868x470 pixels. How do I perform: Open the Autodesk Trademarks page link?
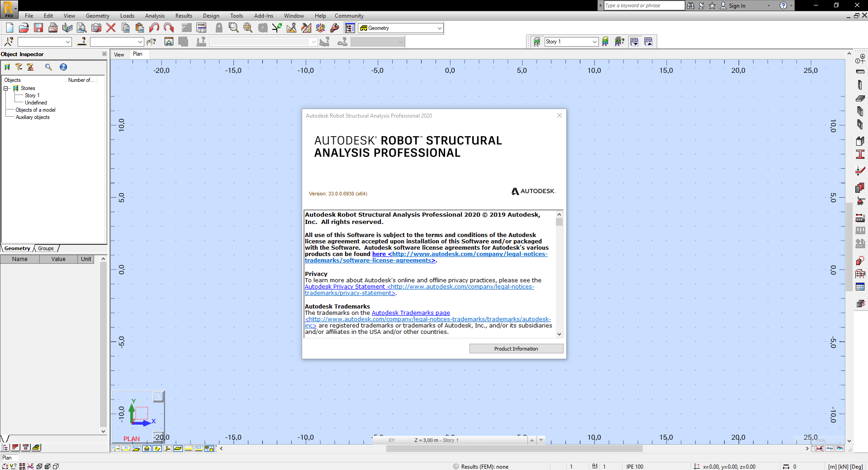[x=411, y=313]
